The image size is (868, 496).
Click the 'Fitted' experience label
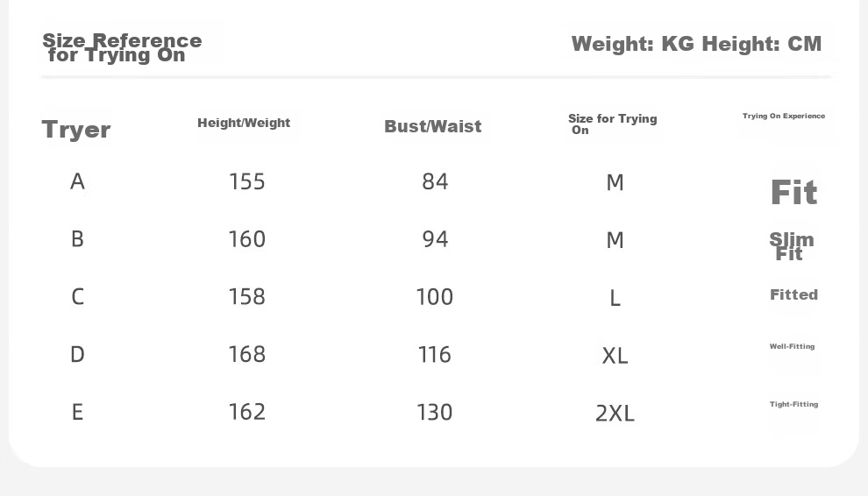(793, 294)
